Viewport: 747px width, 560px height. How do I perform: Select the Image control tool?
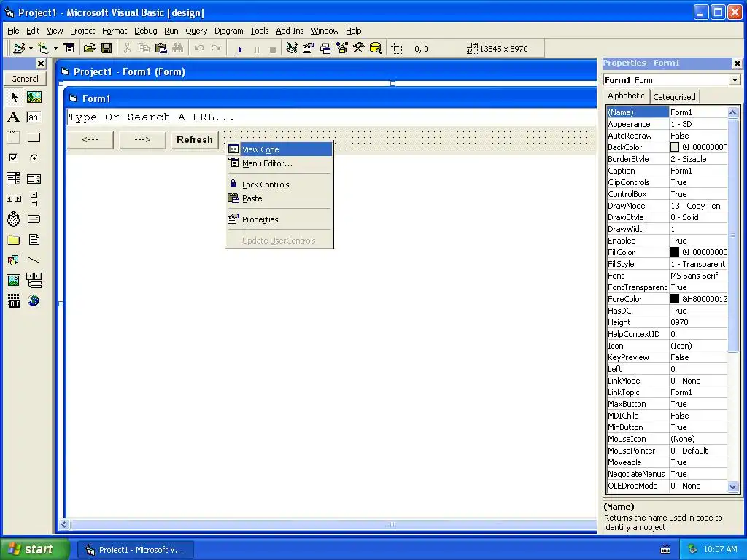14,281
